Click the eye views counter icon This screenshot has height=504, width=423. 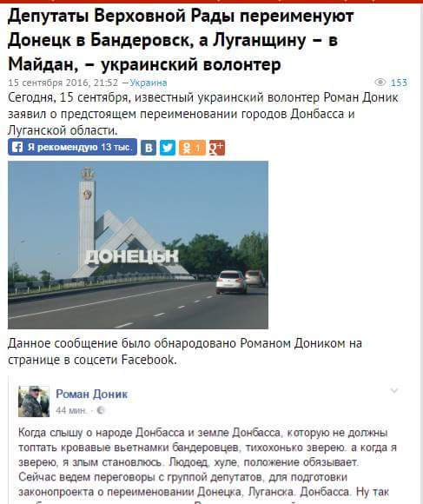[380, 83]
